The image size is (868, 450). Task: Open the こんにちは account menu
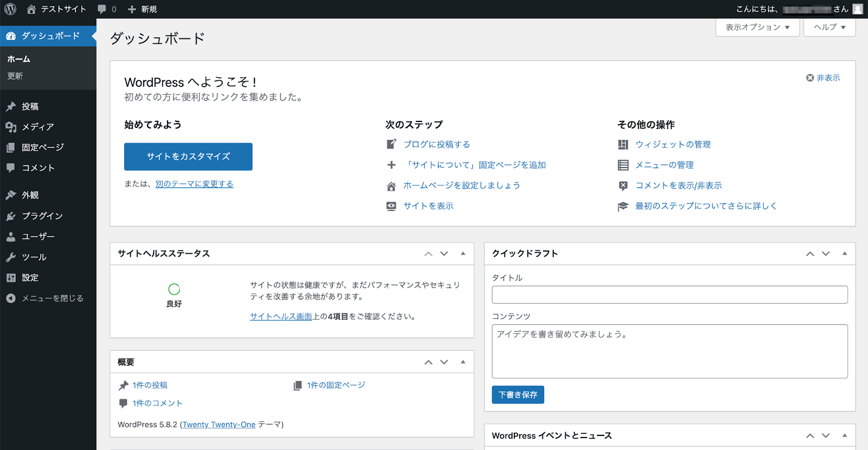pyautogui.click(x=799, y=9)
